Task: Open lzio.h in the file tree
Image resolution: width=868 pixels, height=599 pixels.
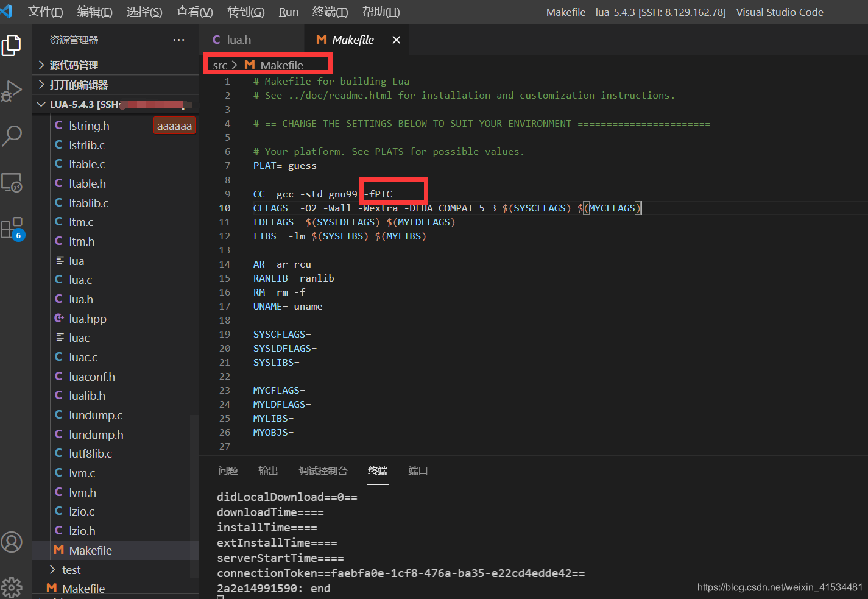Action: click(x=82, y=531)
